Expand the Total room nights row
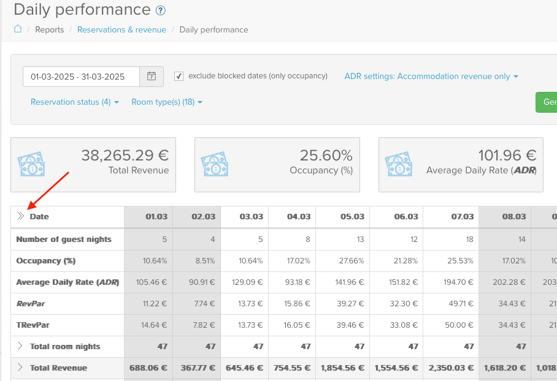Screen dimensions: 557x381 point(20,346)
